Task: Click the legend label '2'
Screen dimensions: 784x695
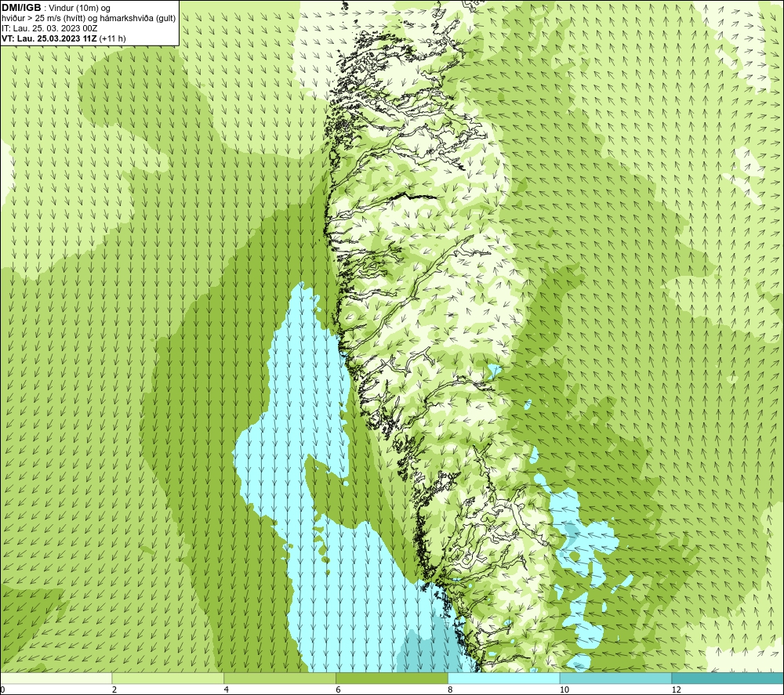Action: (x=114, y=690)
